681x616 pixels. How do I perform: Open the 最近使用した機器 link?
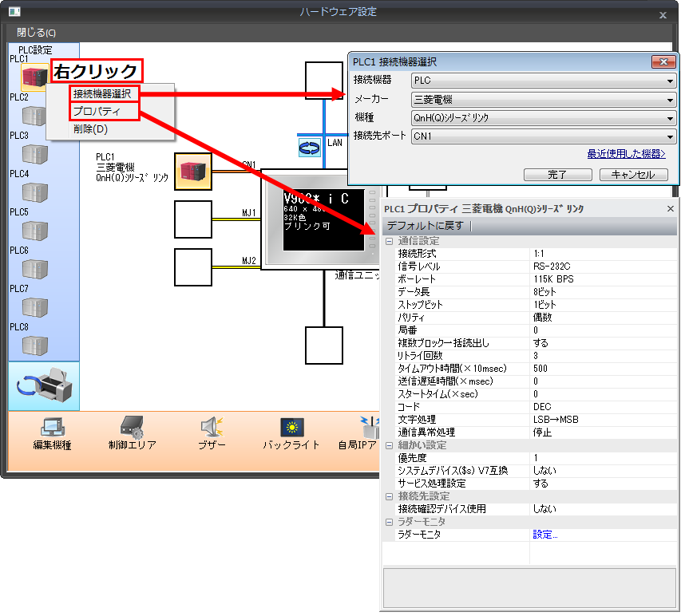(627, 154)
